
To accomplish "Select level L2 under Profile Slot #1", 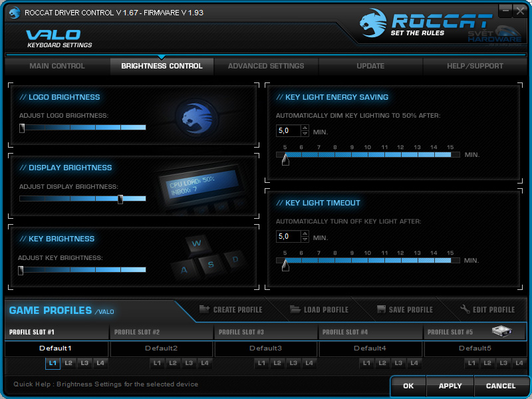I will [68, 363].
